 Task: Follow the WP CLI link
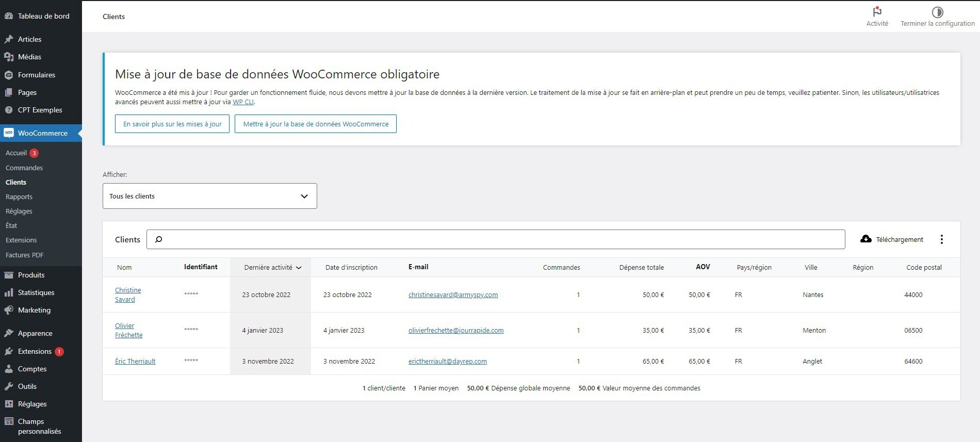(243, 102)
